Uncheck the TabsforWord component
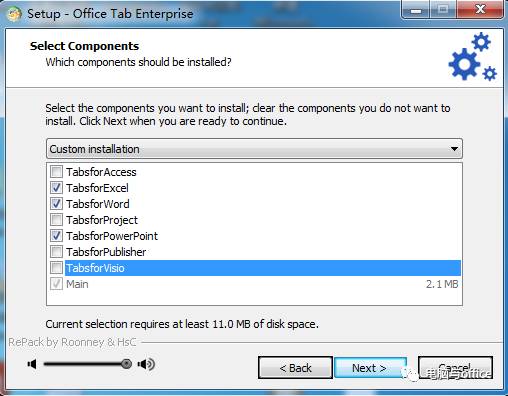Viewport: 508px width, 396px height. 56,204
